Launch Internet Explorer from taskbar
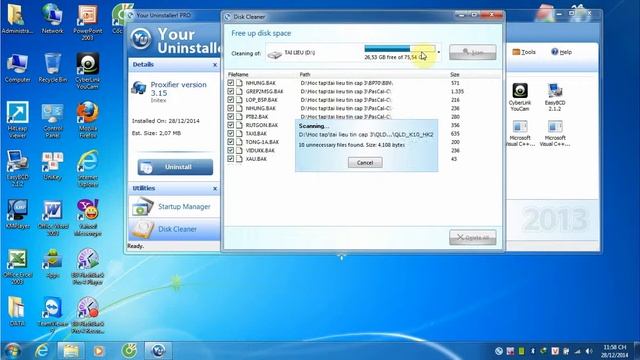Viewport: 640px width, 360px height. 42,351
